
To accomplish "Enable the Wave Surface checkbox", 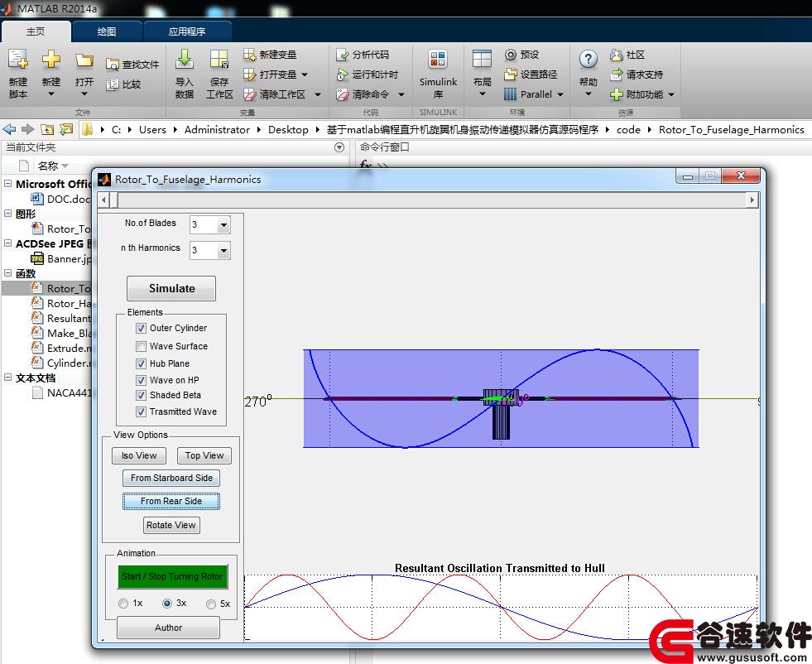I will coord(141,346).
